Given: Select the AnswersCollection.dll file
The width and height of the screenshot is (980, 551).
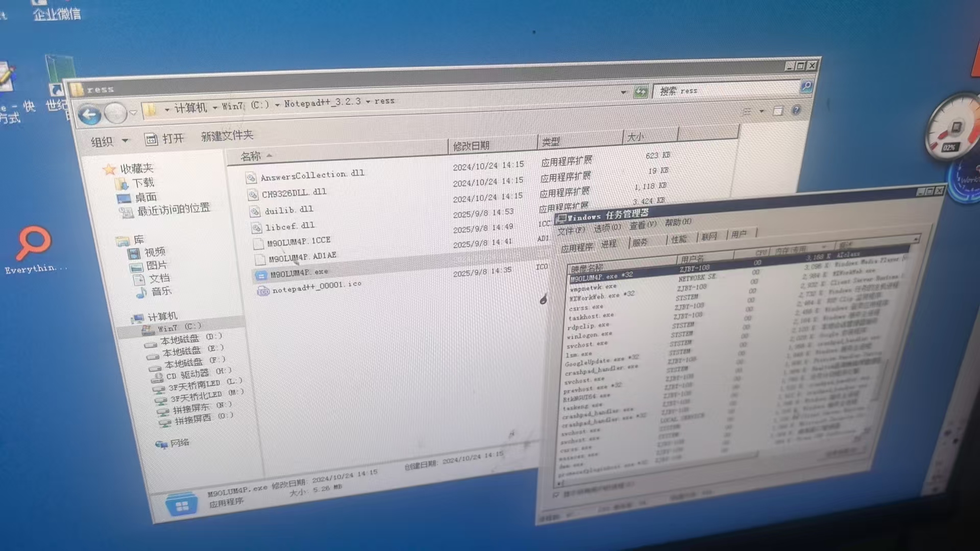Looking at the screenshot, I should pos(312,175).
